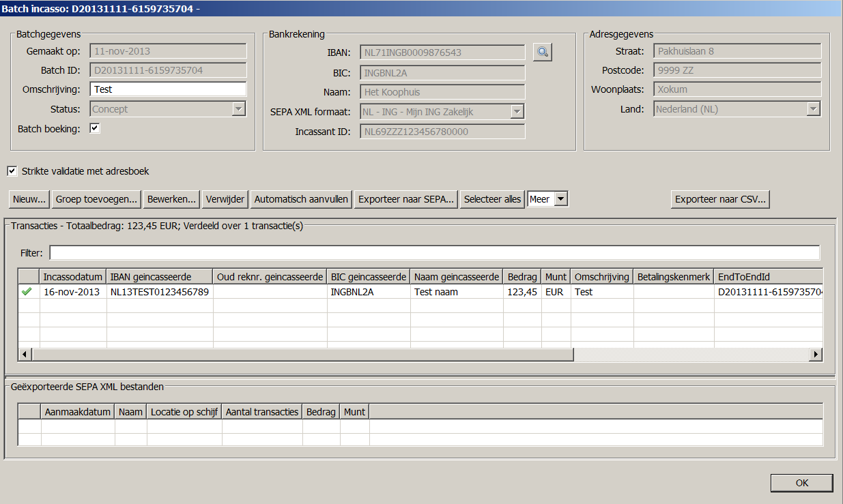Click Exporteer naar CSV... button
Image resolution: width=843 pixels, height=504 pixels.
720,199
